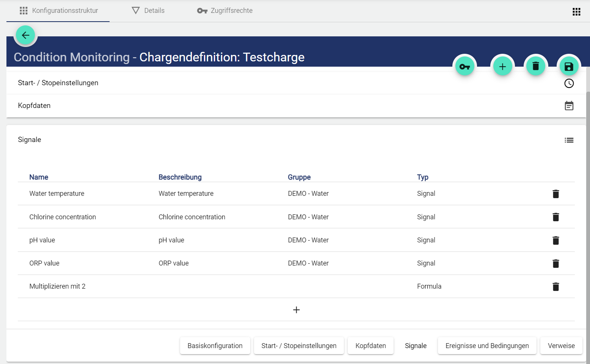Delete the Chlorine concentration signal row
The image size is (590, 364).
pos(555,217)
